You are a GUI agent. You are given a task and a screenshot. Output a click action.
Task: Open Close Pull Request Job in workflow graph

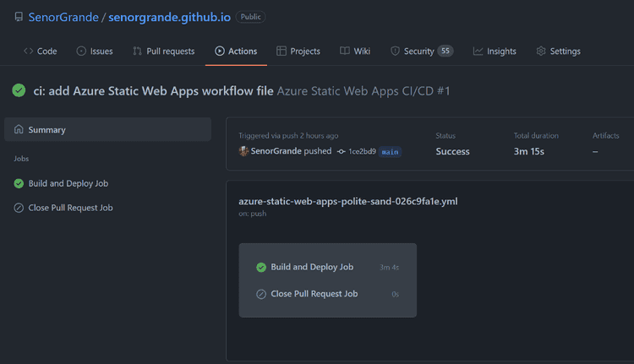point(314,294)
